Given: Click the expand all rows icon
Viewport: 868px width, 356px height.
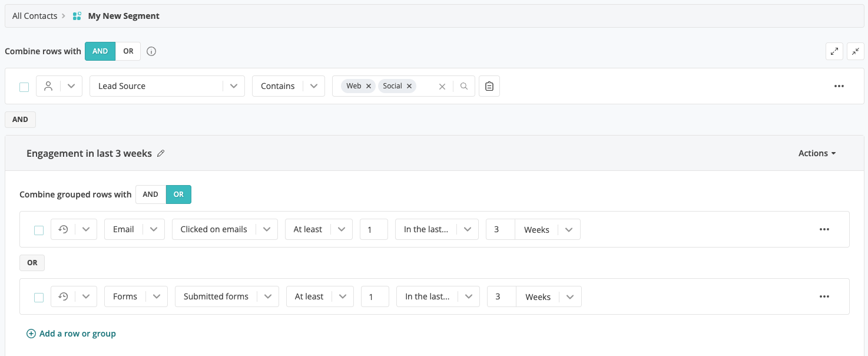Looking at the screenshot, I should point(834,51).
